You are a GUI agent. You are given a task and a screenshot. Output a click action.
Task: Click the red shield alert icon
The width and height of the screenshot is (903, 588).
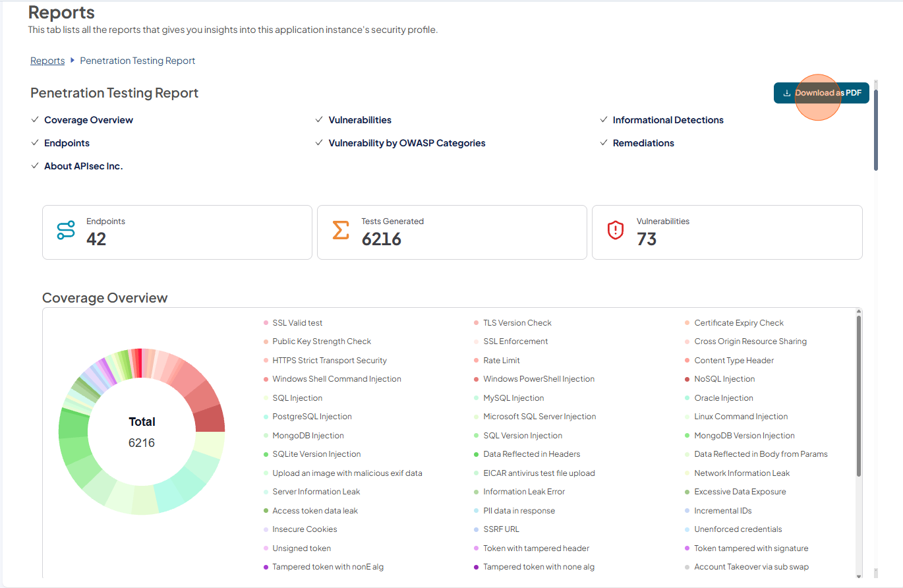pyautogui.click(x=616, y=230)
